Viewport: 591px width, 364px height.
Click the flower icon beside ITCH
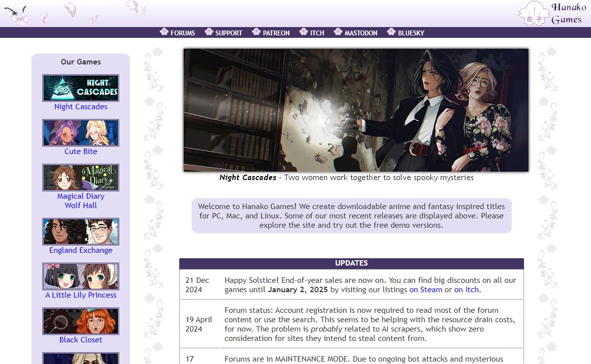[x=303, y=32]
